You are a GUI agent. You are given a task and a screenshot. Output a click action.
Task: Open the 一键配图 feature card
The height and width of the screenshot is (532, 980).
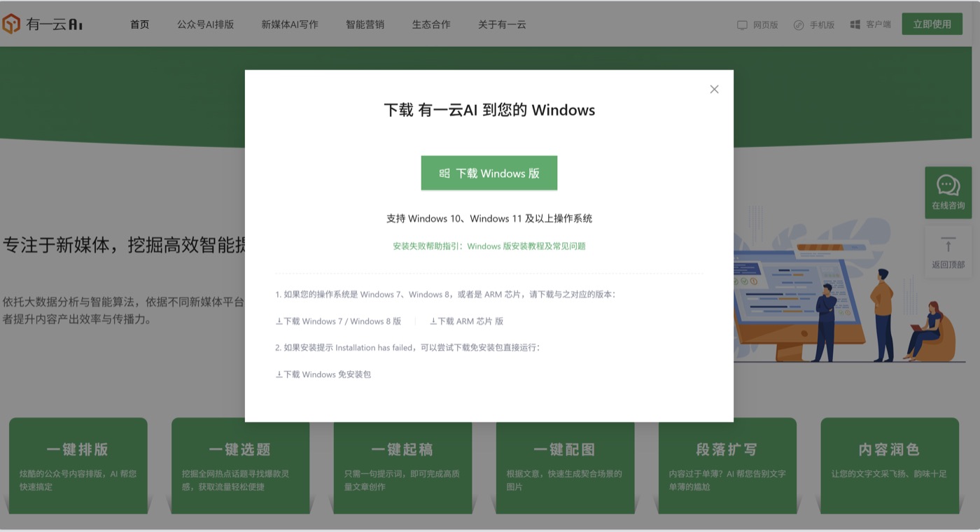[x=565, y=465]
